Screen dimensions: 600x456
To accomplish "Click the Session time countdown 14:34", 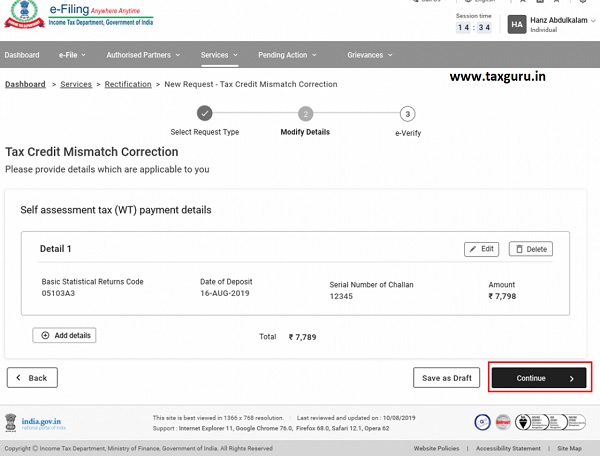I will 474,28.
